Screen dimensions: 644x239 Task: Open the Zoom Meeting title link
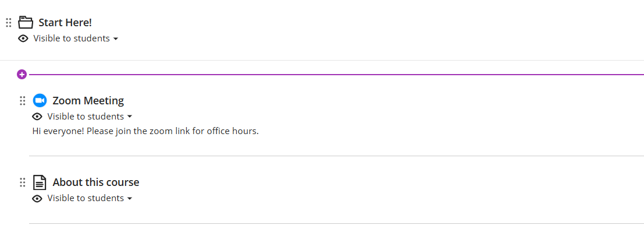click(x=88, y=101)
